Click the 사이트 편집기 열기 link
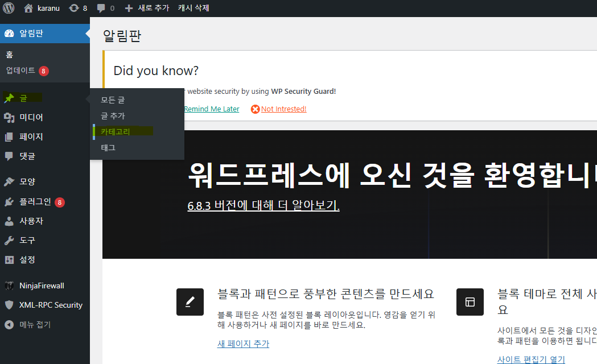This screenshot has height=364, width=597. [x=531, y=359]
